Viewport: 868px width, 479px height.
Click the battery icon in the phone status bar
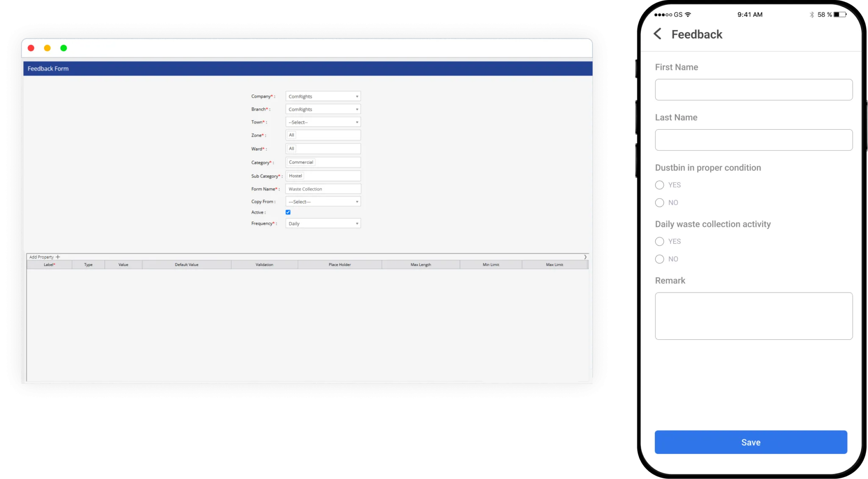840,14
